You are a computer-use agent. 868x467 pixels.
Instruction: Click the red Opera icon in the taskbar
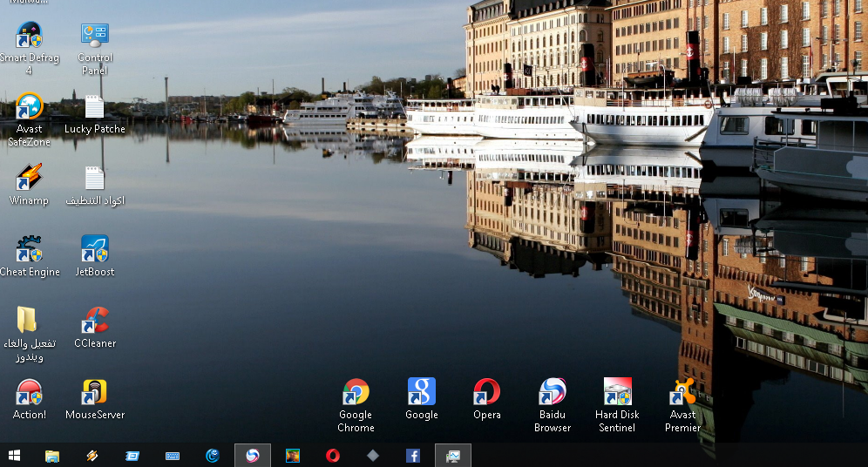[x=333, y=456]
